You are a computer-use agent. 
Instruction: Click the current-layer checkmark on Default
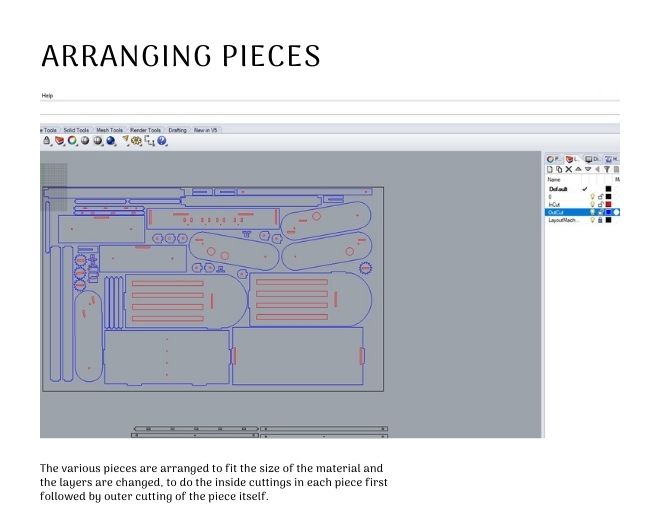585,189
